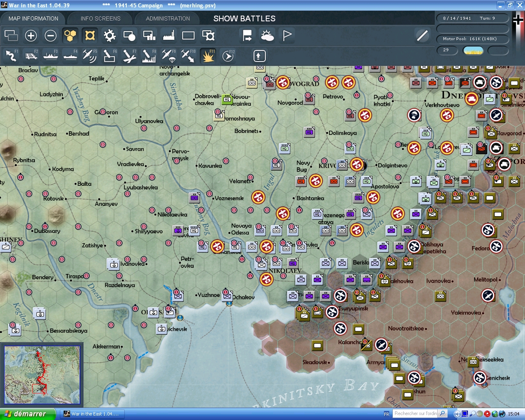Select the F3 ship mode
Viewport: 525px width, 420px height.
(x=50, y=55)
